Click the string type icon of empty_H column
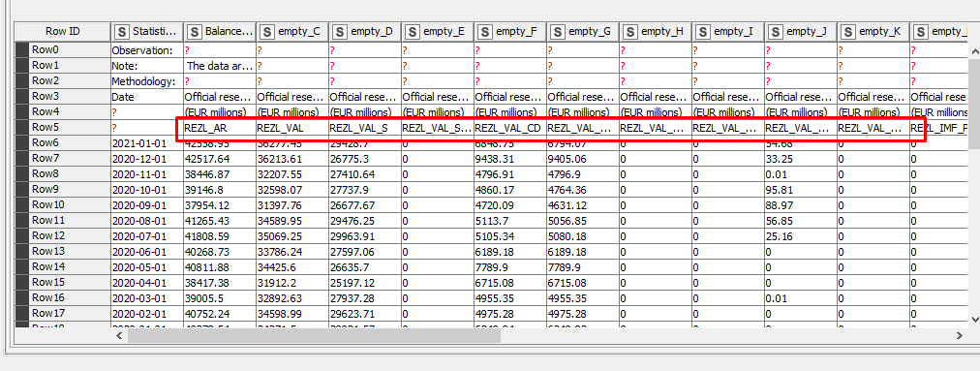The width and height of the screenshot is (980, 371). 630,31
